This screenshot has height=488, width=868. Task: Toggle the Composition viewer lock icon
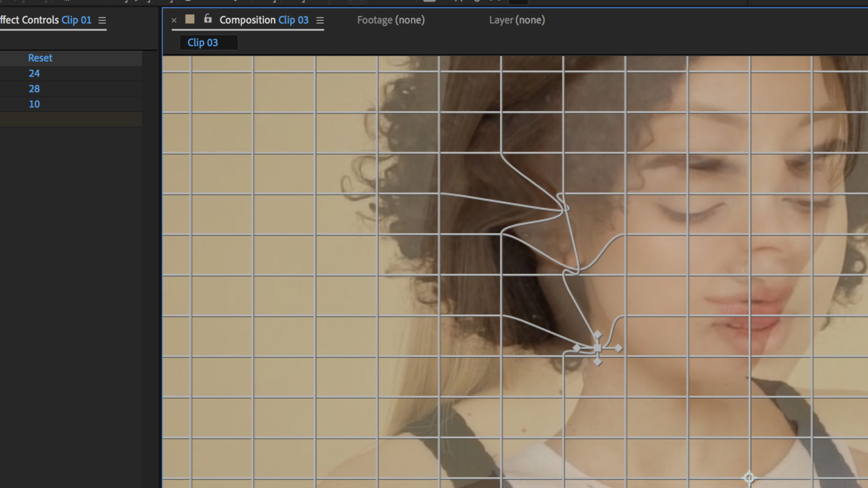207,19
